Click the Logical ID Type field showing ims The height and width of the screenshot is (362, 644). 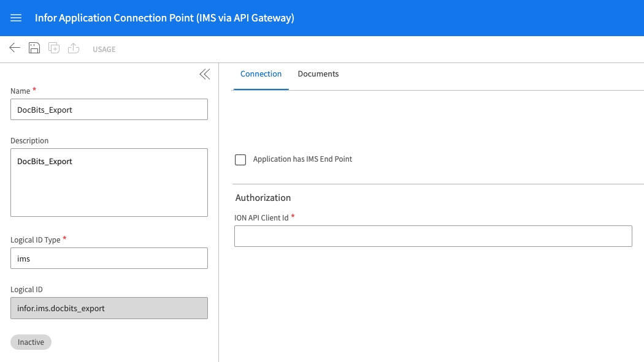click(109, 258)
